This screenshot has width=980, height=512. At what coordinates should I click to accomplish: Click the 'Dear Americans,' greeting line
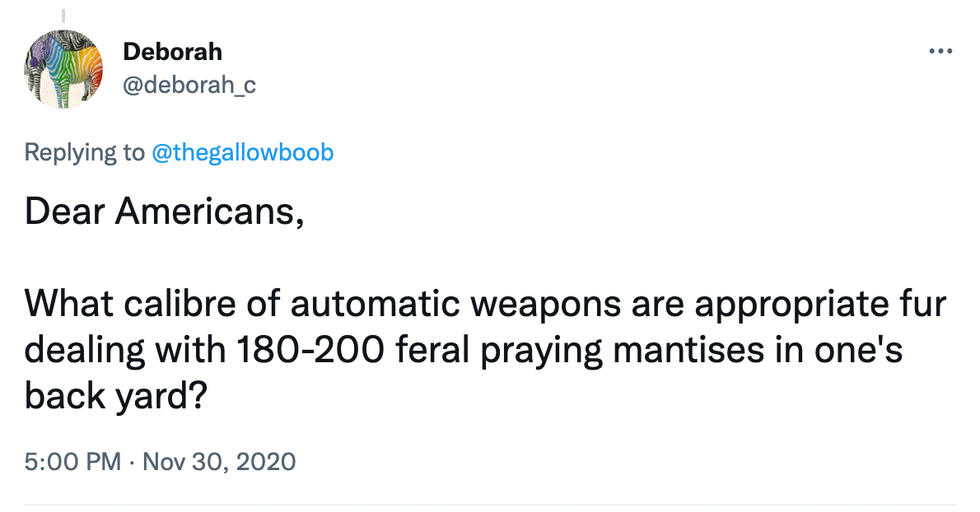pyautogui.click(x=164, y=212)
